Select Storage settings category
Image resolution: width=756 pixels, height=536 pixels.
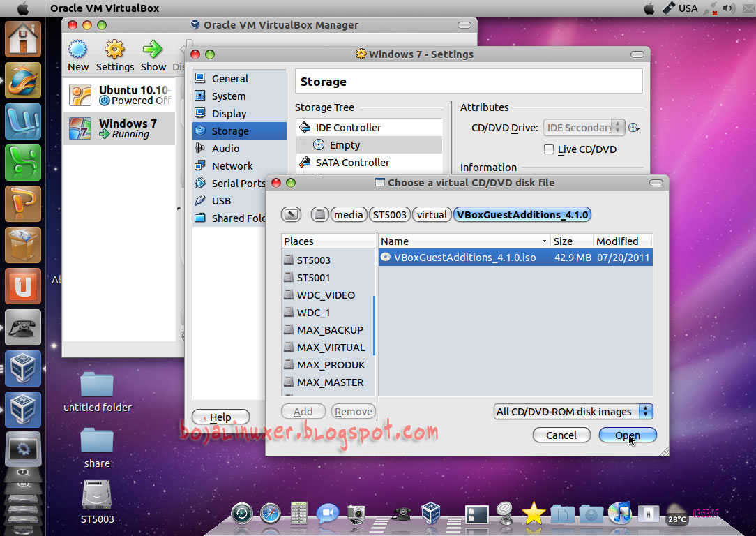click(x=239, y=131)
